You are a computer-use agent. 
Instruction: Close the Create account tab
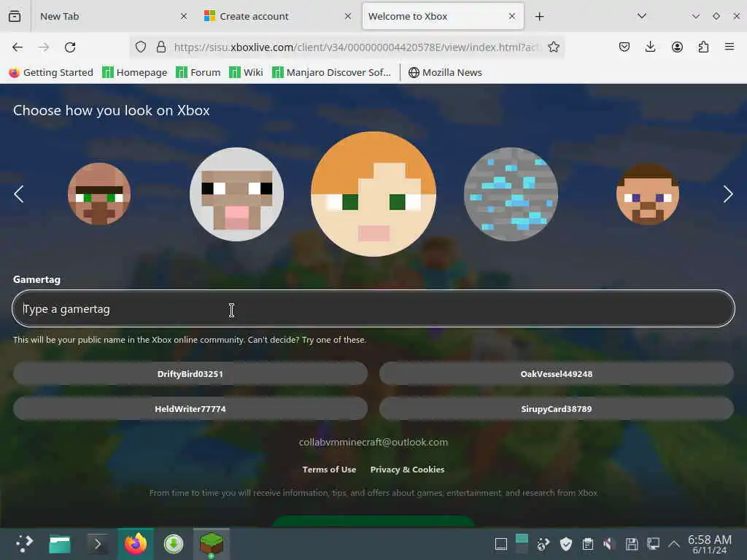tap(348, 16)
